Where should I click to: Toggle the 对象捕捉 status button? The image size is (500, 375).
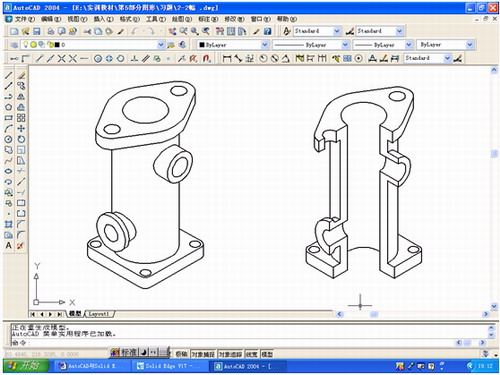(203, 354)
